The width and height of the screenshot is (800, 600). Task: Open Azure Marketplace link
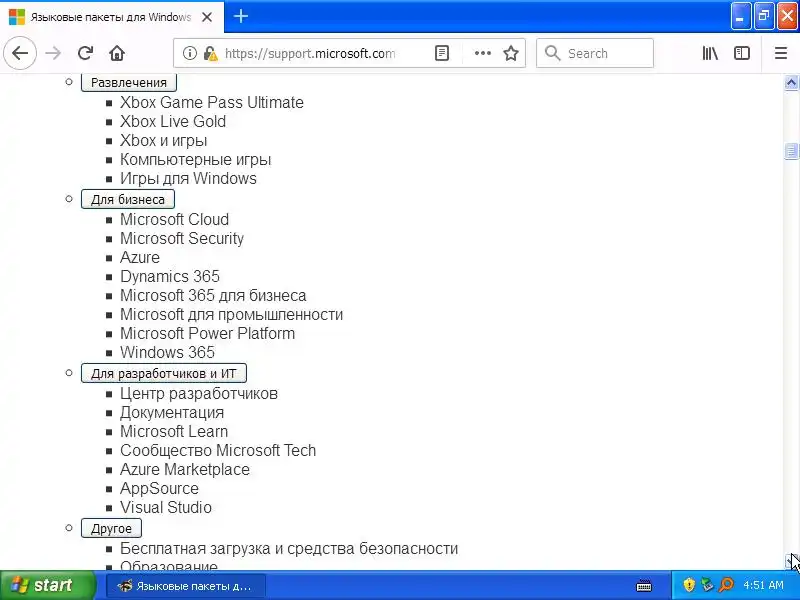pyautogui.click(x=185, y=469)
